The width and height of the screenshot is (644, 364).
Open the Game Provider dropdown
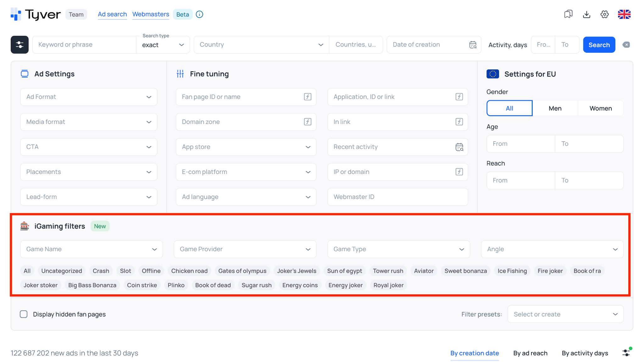pyautogui.click(x=245, y=249)
